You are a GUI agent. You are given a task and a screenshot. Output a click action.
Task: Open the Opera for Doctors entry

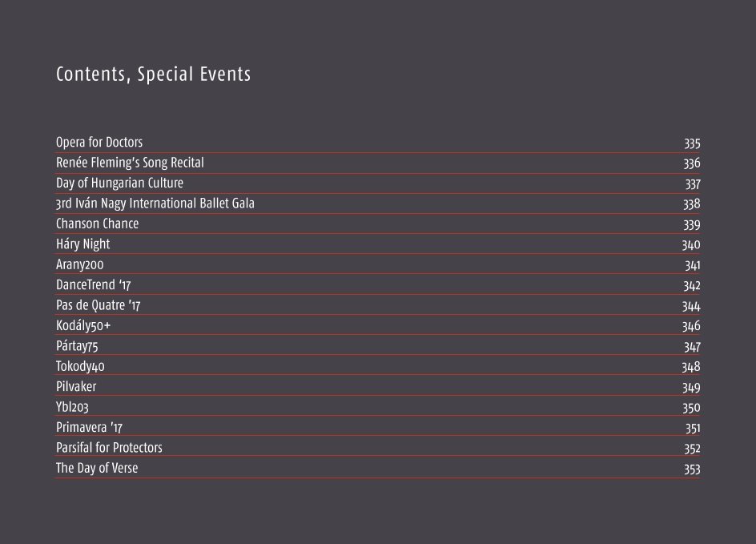coord(99,143)
